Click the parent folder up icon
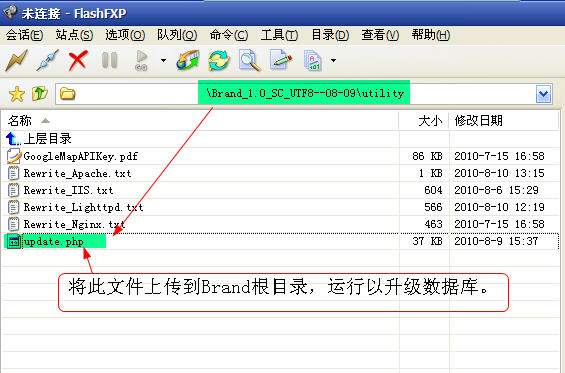Viewport: 565px width, 373px height. [40, 94]
